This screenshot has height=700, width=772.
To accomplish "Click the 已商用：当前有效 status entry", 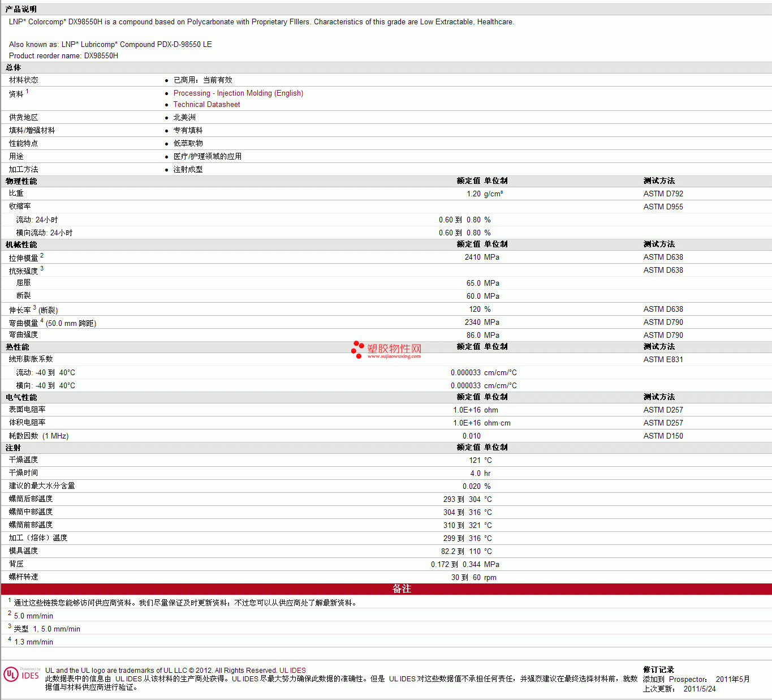I will coord(202,80).
